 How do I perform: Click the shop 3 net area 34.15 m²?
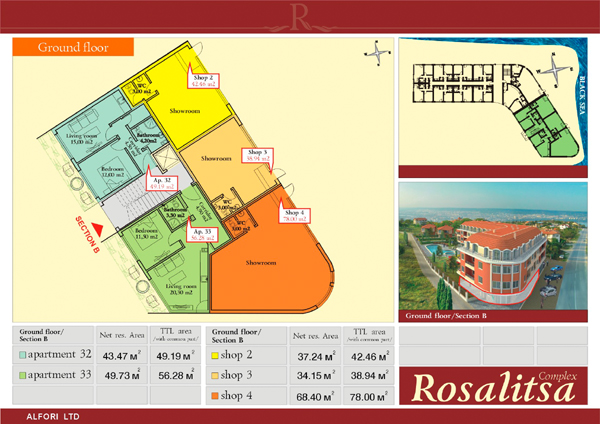pos(316,375)
